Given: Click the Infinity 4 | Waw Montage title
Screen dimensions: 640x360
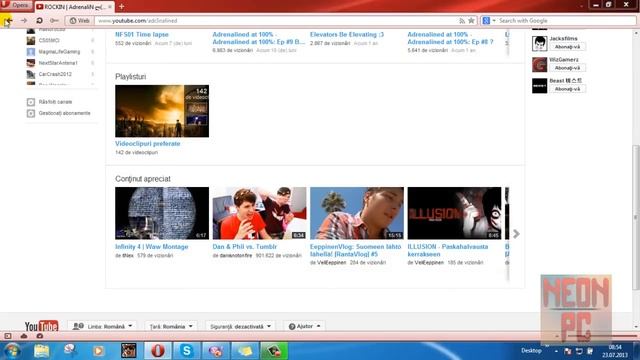Looking at the screenshot, I should click(151, 247).
